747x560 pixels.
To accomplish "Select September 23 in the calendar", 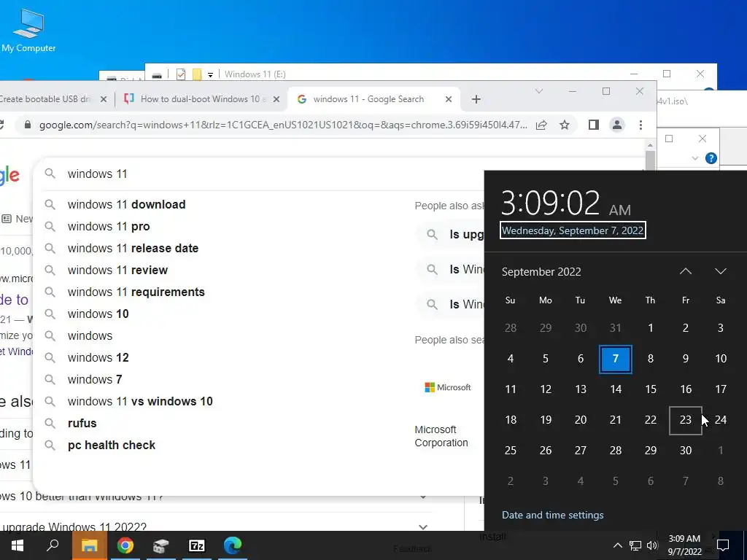I will (686, 420).
